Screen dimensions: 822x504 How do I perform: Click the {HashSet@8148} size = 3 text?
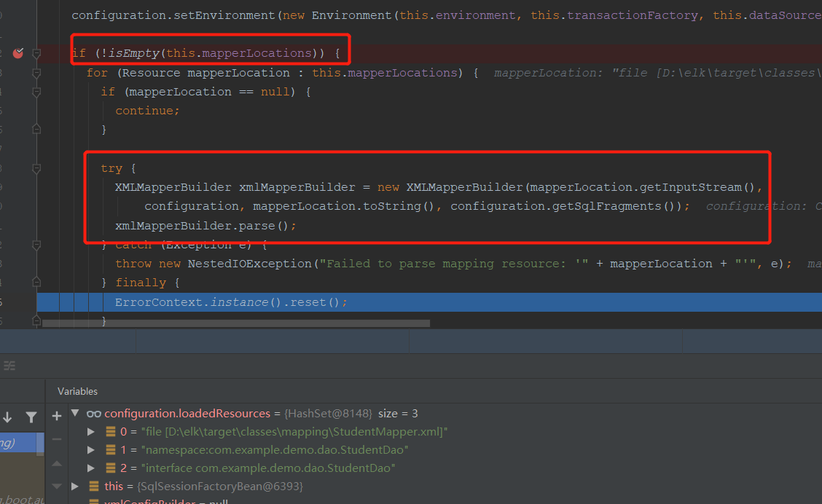click(x=351, y=414)
